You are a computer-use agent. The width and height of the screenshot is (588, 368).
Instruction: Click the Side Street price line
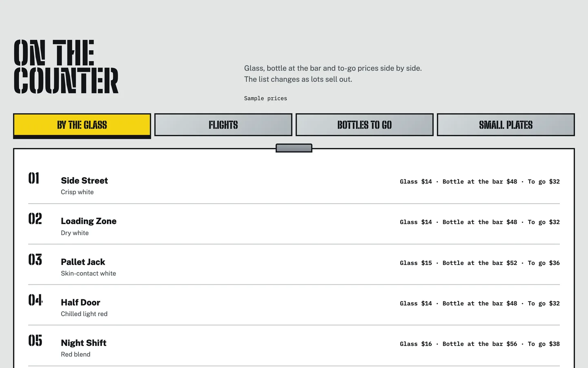click(480, 182)
